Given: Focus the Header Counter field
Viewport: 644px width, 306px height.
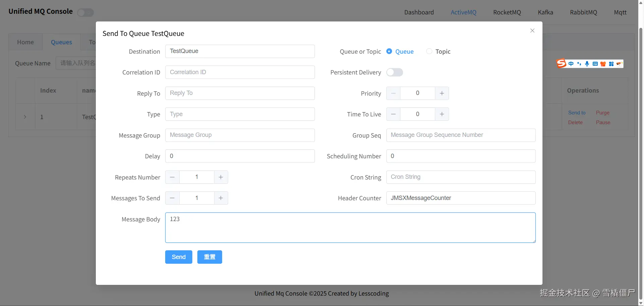Looking at the screenshot, I should click(x=461, y=198).
